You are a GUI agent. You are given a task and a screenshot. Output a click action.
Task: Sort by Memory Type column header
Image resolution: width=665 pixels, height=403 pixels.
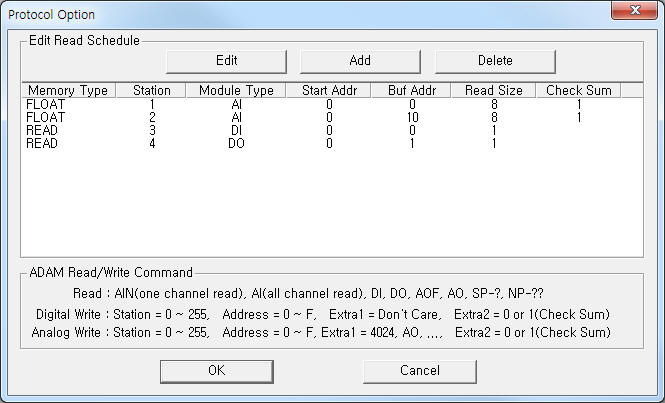coord(68,90)
